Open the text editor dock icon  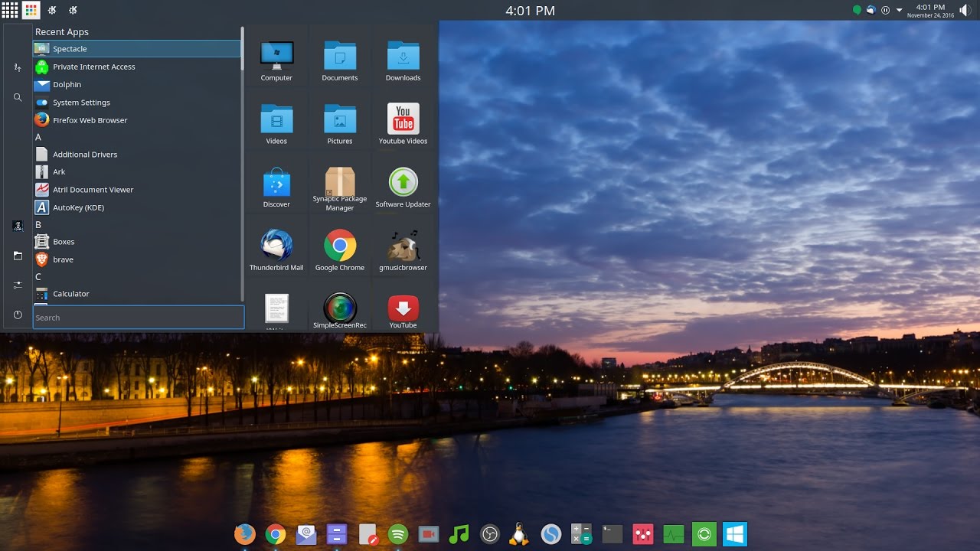click(x=368, y=533)
